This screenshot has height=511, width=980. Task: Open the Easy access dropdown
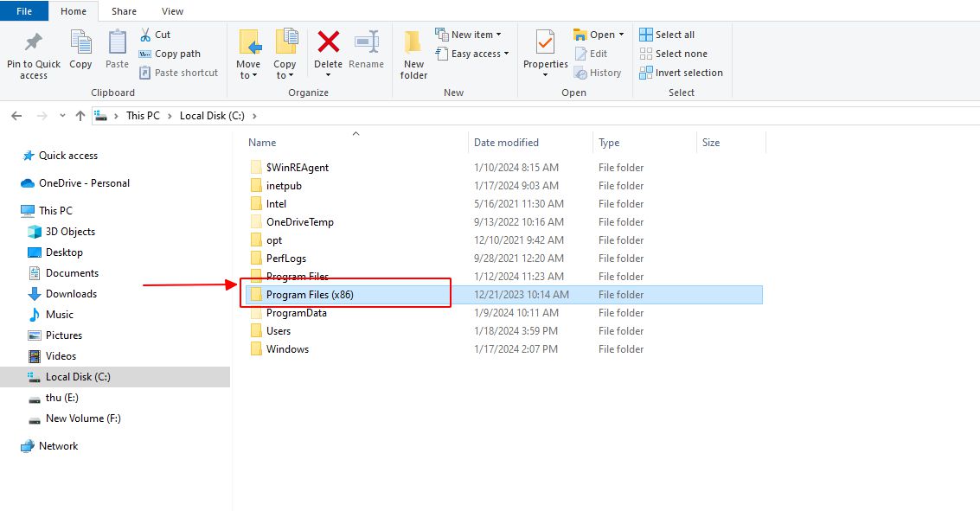472,53
